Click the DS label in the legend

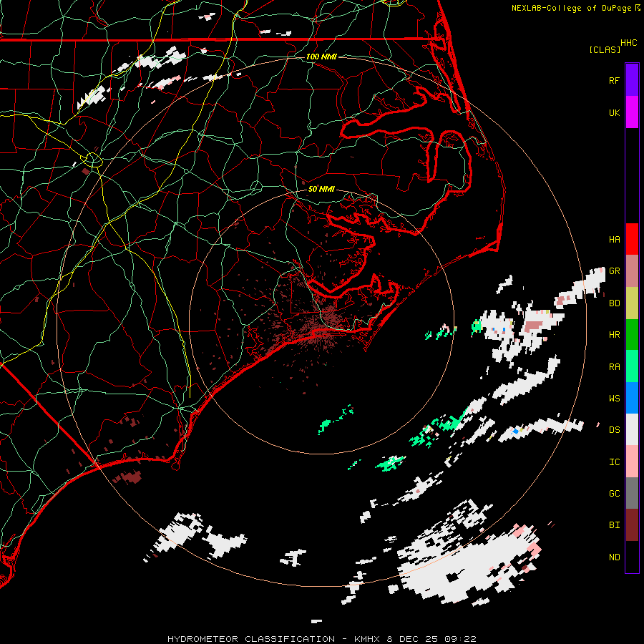pos(614,430)
